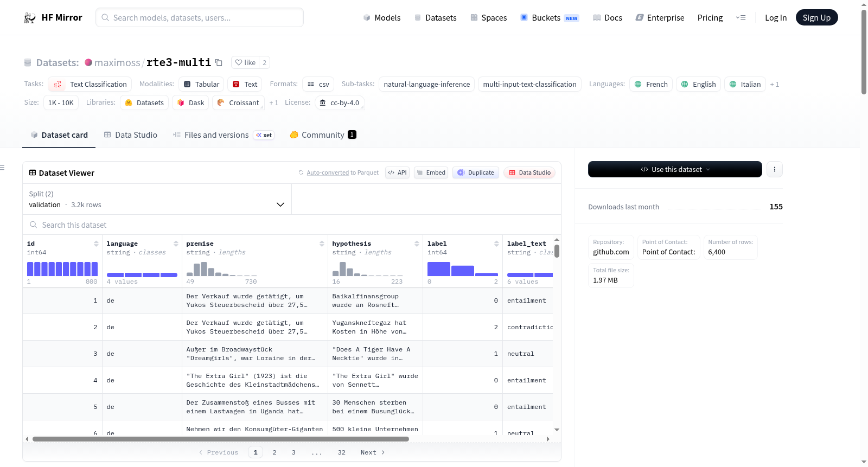The image size is (868, 467).
Task: Click the Sign Up button
Action: tap(816, 17)
